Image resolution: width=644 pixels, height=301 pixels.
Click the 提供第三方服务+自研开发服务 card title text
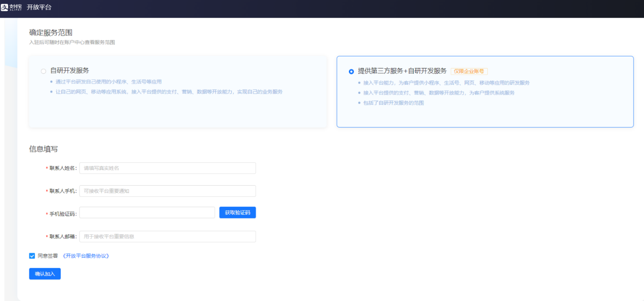click(402, 71)
